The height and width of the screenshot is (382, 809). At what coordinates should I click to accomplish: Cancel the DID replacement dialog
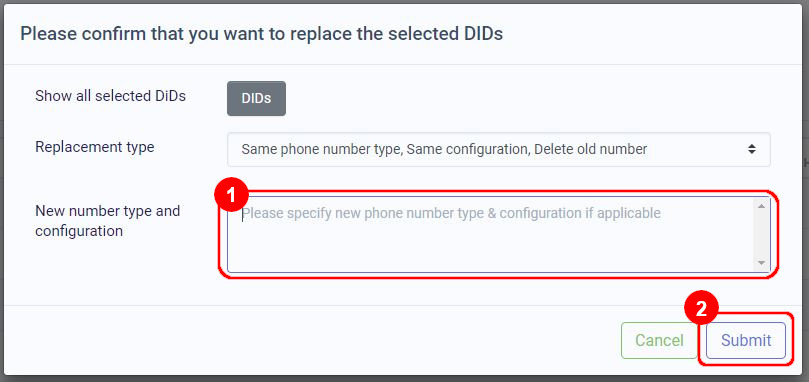coord(659,341)
